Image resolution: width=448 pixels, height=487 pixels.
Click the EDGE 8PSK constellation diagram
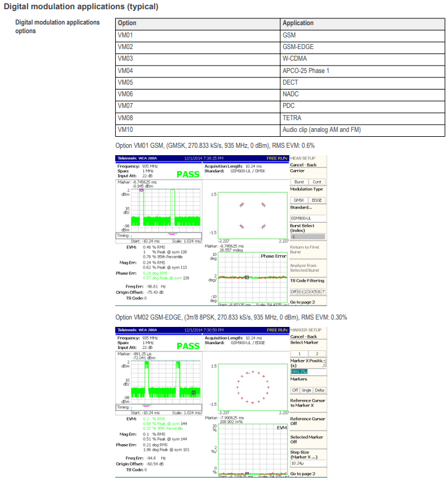tap(253, 387)
